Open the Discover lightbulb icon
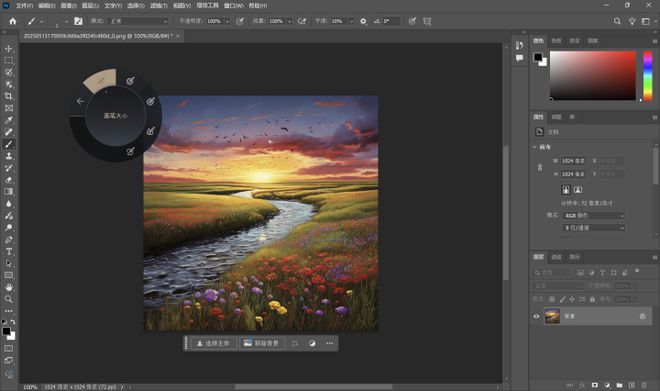 tap(632, 21)
